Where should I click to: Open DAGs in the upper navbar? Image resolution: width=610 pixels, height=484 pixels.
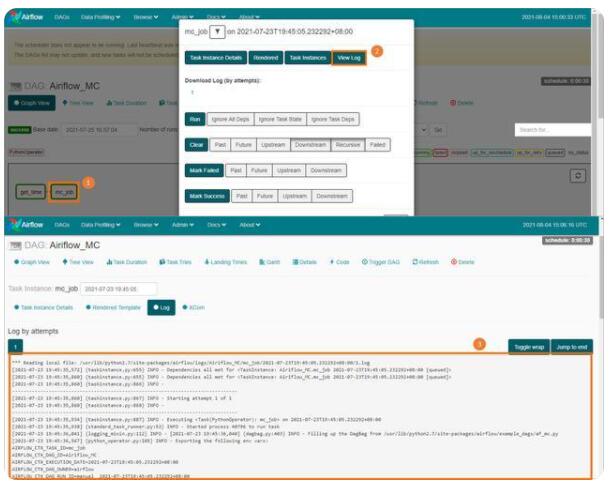click(x=62, y=17)
